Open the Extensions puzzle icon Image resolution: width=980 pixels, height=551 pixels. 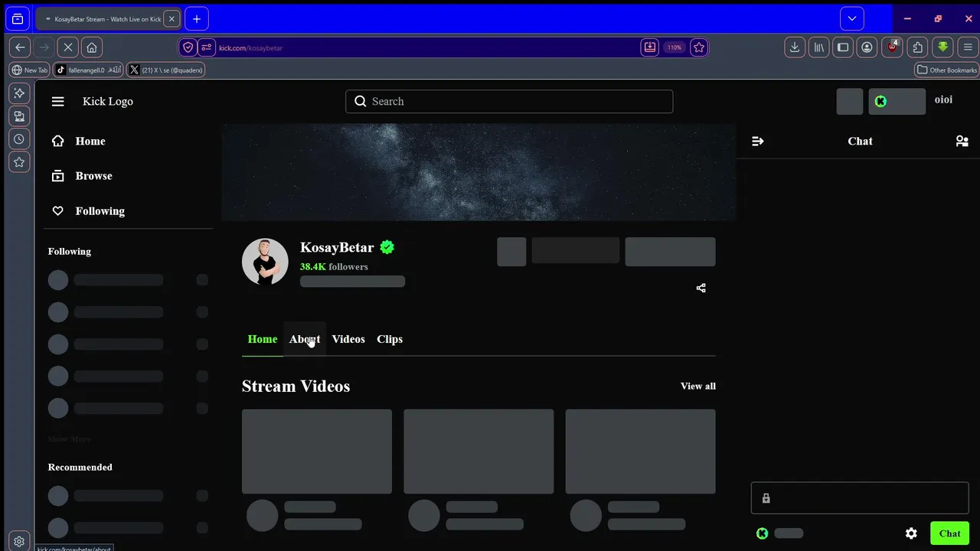(918, 47)
